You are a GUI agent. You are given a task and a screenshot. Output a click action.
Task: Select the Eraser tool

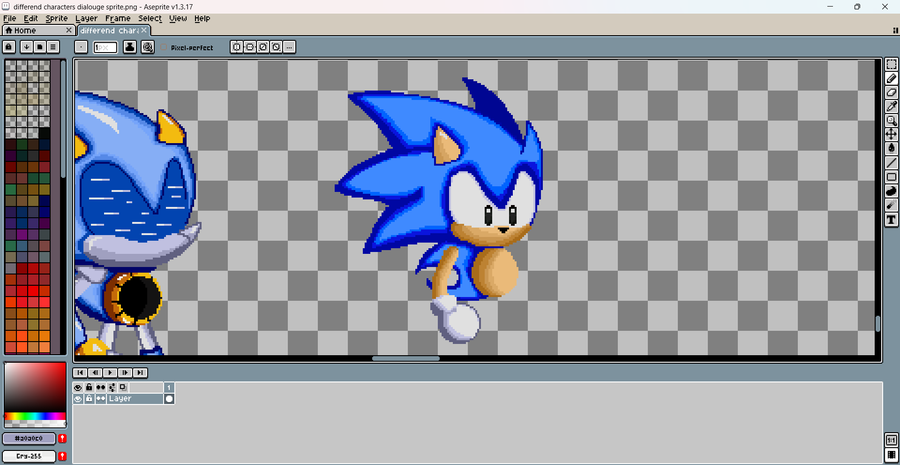click(x=891, y=92)
